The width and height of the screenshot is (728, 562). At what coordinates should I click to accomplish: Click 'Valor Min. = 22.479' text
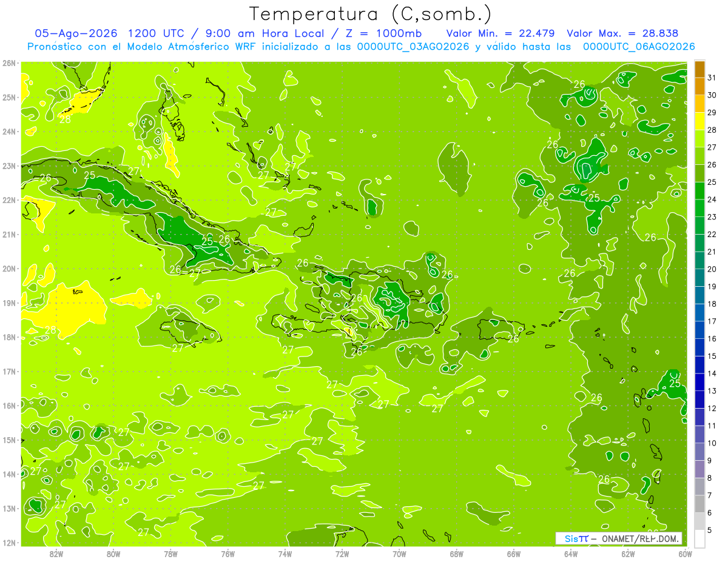point(502,33)
